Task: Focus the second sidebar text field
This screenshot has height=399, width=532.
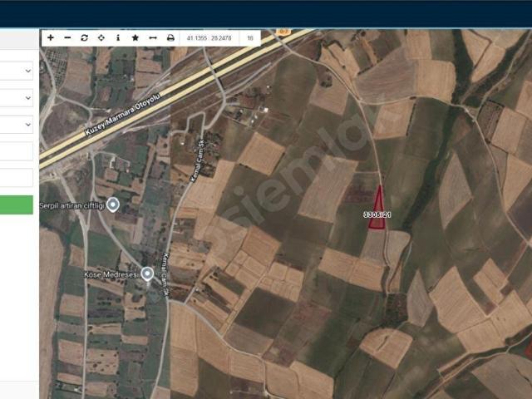Action: [17, 178]
